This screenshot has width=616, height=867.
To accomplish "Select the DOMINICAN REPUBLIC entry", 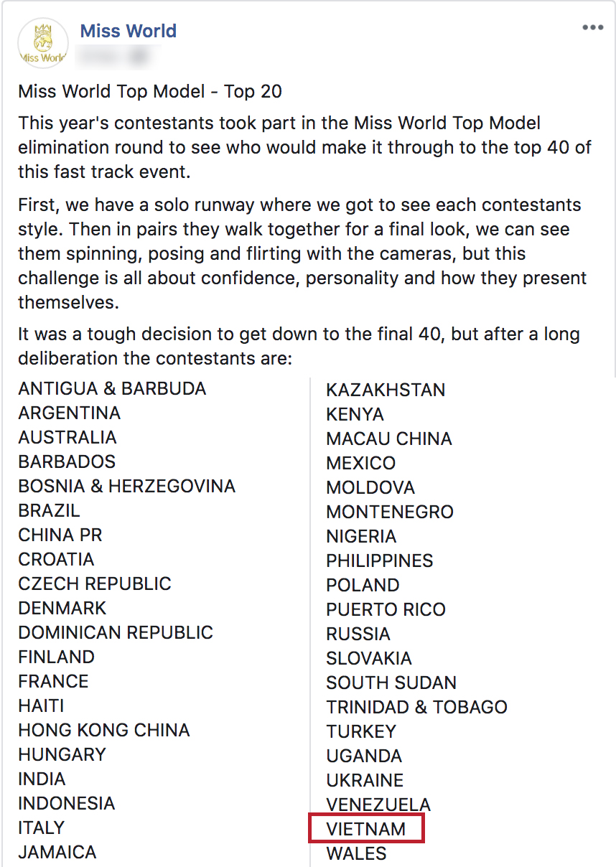I will [x=116, y=633].
